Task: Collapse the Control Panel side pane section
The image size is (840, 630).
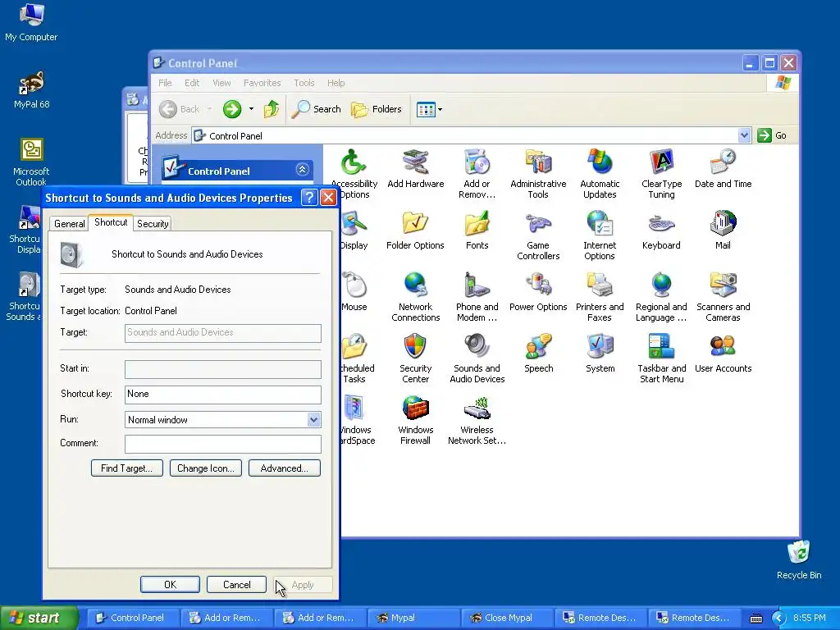Action: [x=302, y=171]
